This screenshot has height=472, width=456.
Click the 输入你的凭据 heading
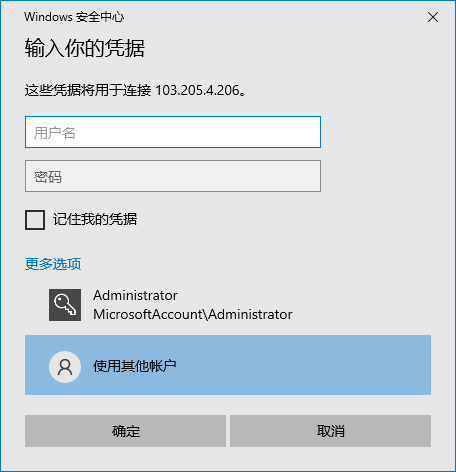coord(85,48)
